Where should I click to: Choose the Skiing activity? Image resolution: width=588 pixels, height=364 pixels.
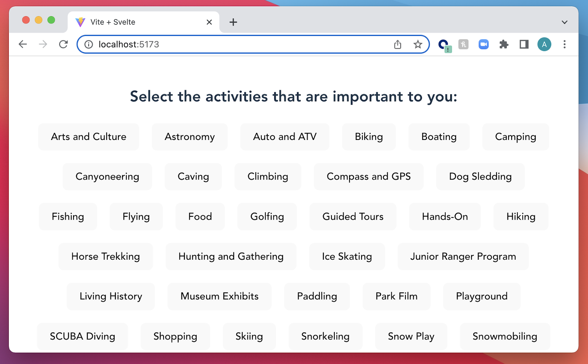249,336
